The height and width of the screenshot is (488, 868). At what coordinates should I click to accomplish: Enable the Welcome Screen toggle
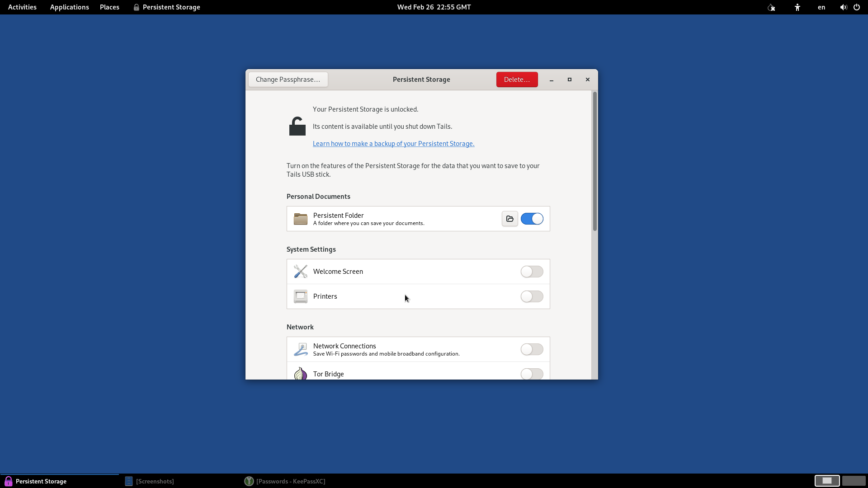[532, 272]
